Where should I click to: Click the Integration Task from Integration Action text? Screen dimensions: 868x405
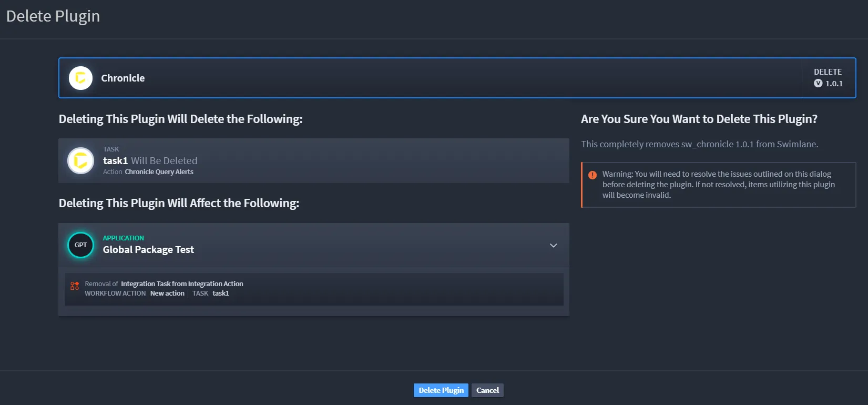182,283
